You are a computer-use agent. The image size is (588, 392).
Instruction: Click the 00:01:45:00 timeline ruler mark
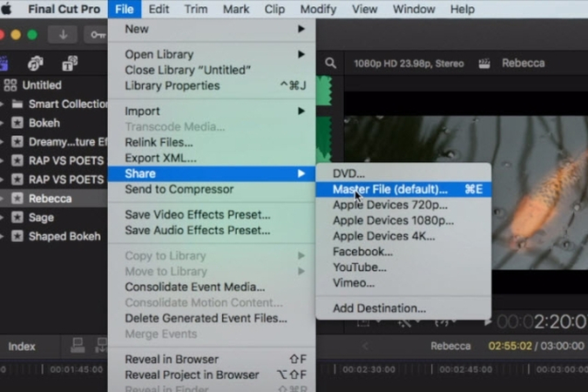[x=76, y=369]
